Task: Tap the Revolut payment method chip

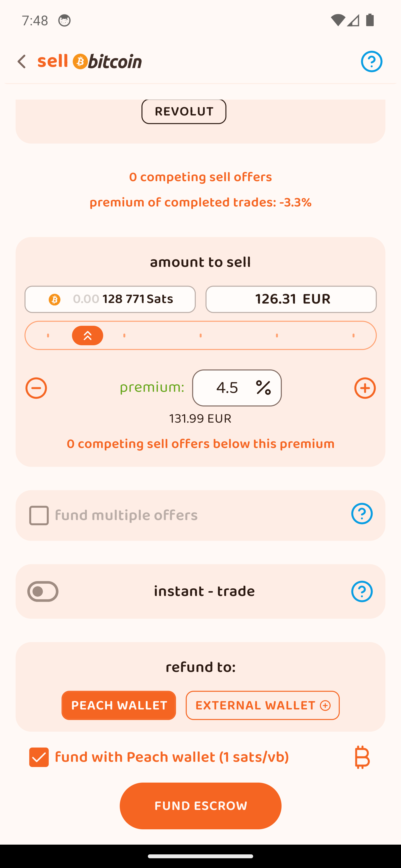Action: [184, 112]
